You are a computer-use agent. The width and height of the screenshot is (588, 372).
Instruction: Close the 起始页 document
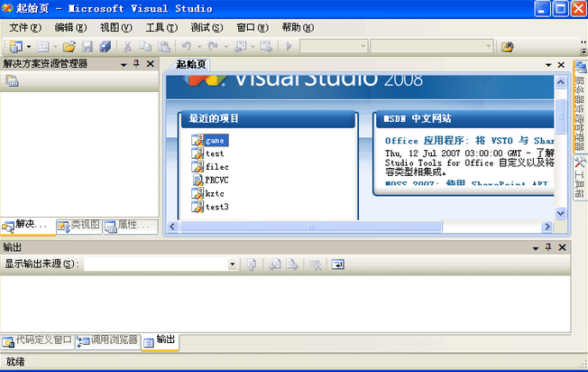[x=561, y=65]
